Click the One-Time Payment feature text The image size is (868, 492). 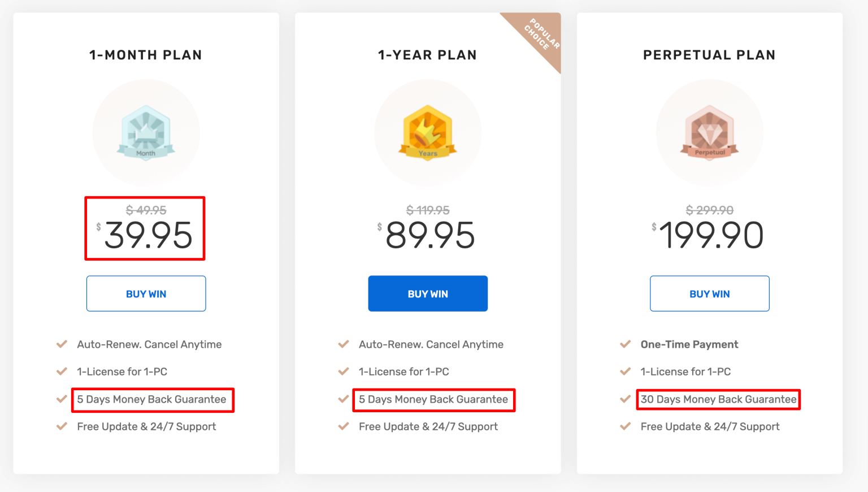689,344
